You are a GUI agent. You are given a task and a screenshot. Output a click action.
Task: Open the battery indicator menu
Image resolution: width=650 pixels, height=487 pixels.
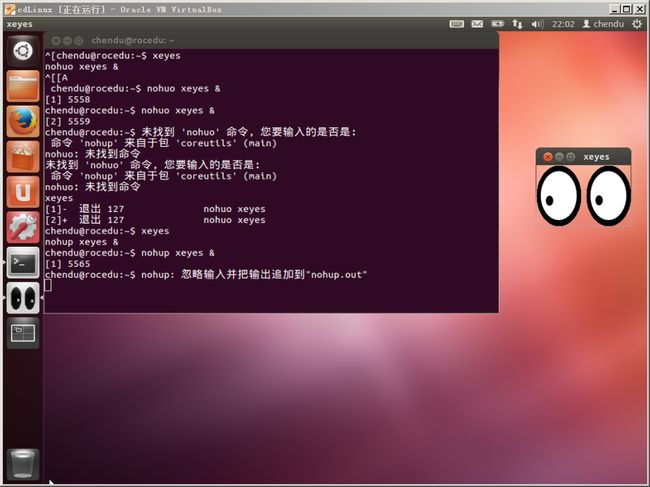tap(497, 24)
